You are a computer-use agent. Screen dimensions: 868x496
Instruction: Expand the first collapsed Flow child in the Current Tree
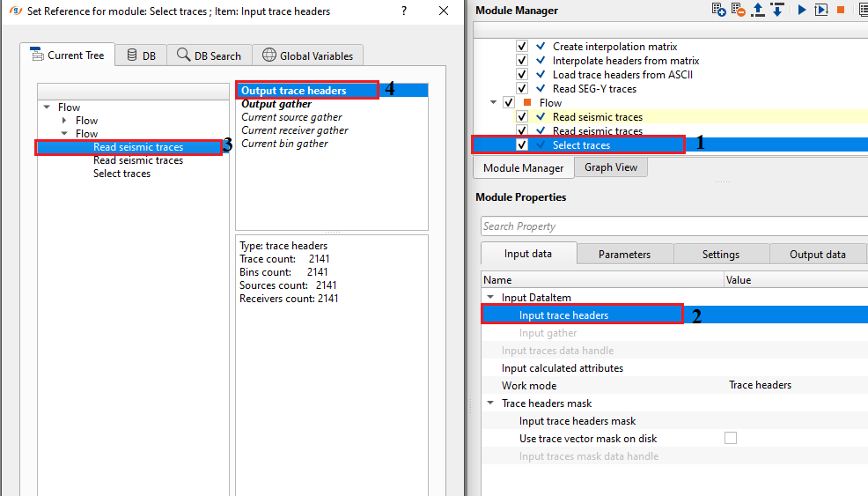click(64, 121)
